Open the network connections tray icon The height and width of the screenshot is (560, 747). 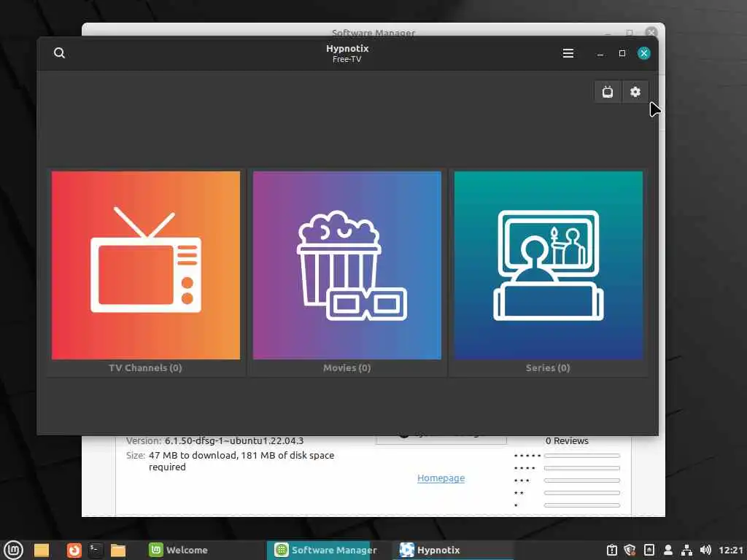(x=686, y=550)
